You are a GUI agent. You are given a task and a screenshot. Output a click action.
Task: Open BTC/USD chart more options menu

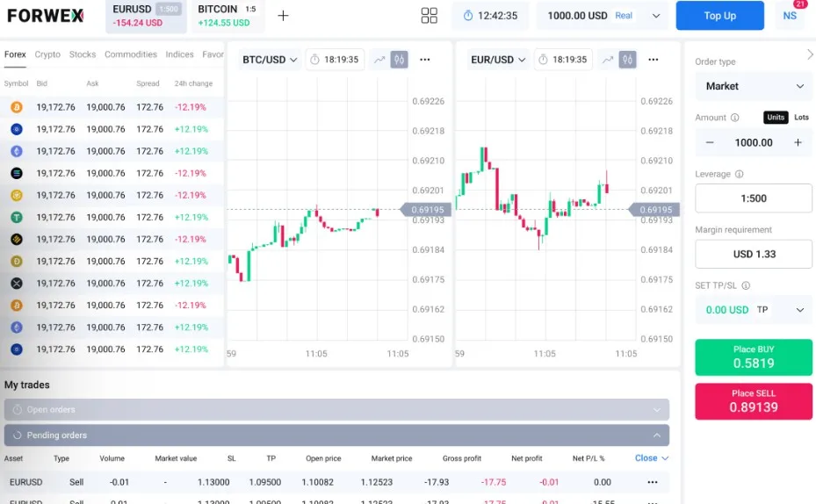click(x=425, y=60)
